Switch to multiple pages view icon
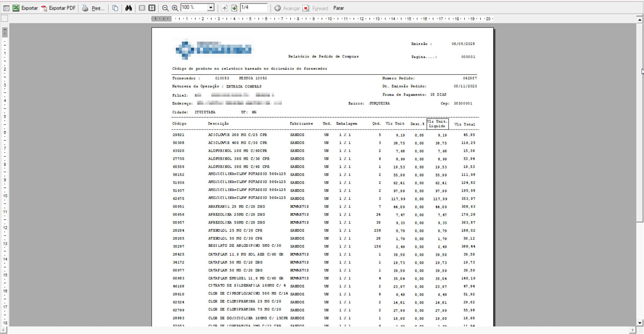The height and width of the screenshot is (334, 644). [152, 8]
